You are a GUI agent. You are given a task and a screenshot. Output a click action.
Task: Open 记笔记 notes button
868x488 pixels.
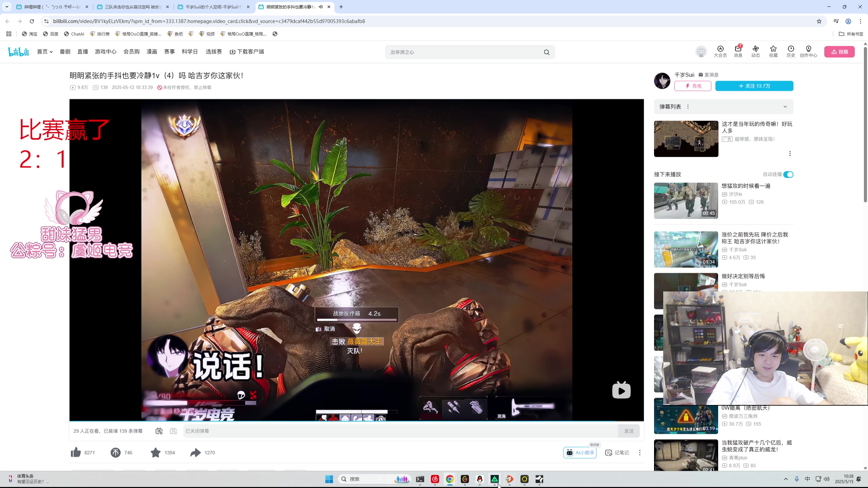click(x=617, y=453)
